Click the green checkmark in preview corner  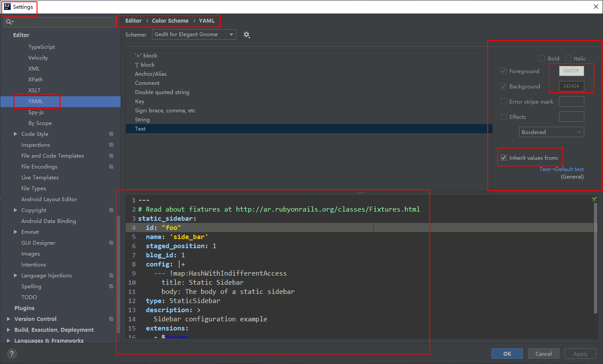click(x=595, y=199)
